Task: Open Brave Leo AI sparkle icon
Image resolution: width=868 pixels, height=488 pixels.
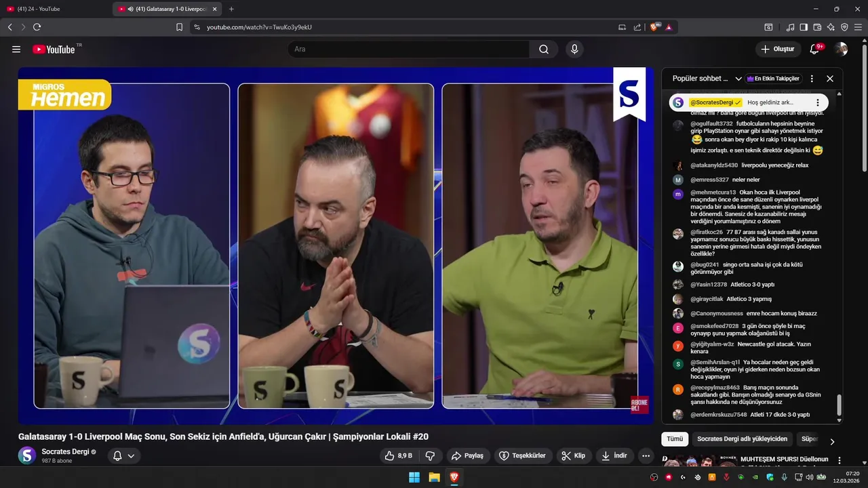Action: coord(831,27)
